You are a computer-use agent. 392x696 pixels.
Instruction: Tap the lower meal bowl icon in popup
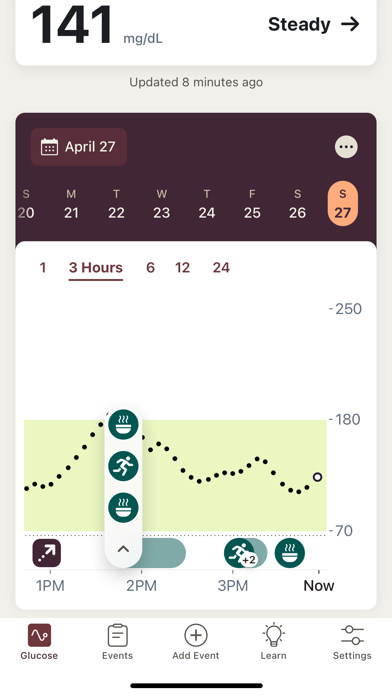[123, 507]
